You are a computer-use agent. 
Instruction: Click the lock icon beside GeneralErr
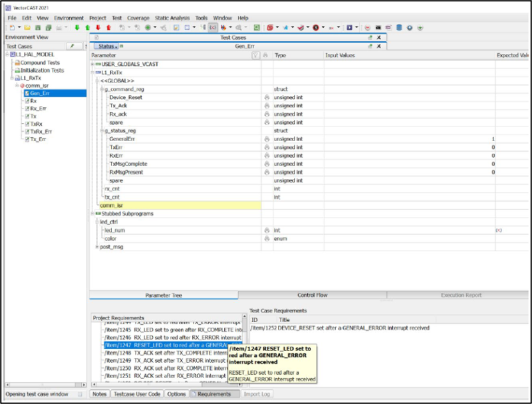pyautogui.click(x=267, y=139)
